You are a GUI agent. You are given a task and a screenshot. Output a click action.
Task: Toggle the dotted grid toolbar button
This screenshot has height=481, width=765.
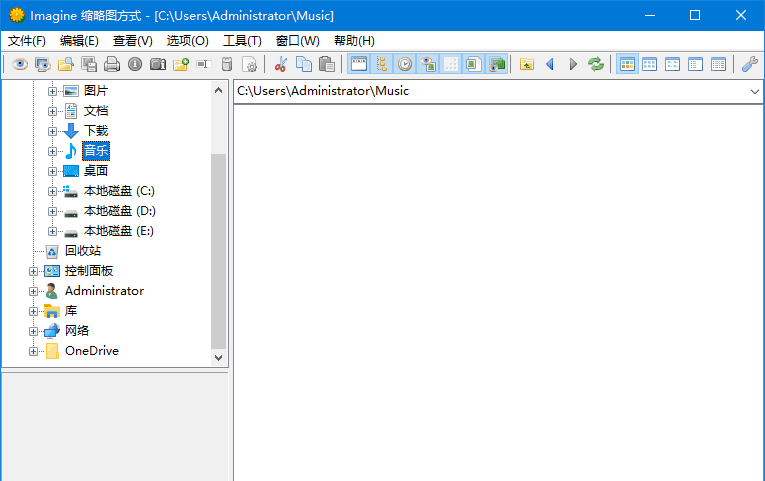(x=451, y=64)
